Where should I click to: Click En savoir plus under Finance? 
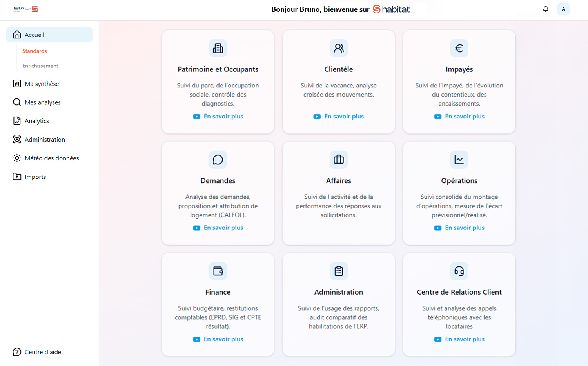pos(223,339)
